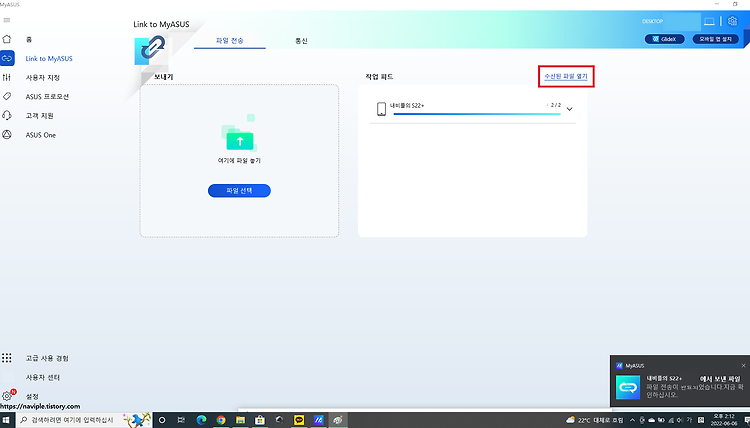
Task: Open the hamburger menu in the sidebar
Action: (7, 20)
